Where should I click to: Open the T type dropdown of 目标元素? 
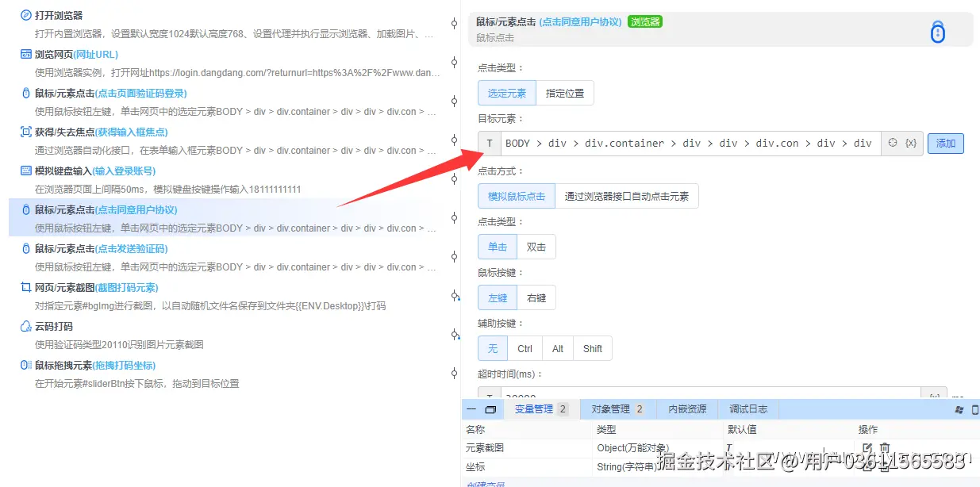(490, 143)
